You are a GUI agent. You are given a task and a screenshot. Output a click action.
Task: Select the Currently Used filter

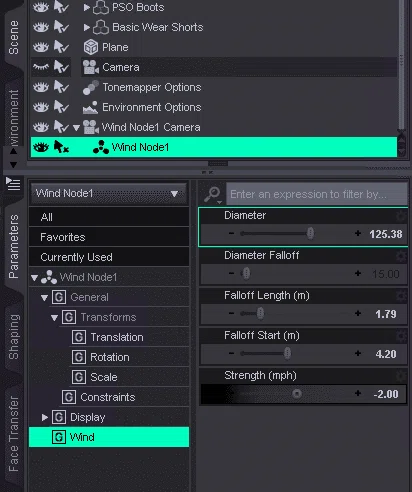(x=109, y=257)
